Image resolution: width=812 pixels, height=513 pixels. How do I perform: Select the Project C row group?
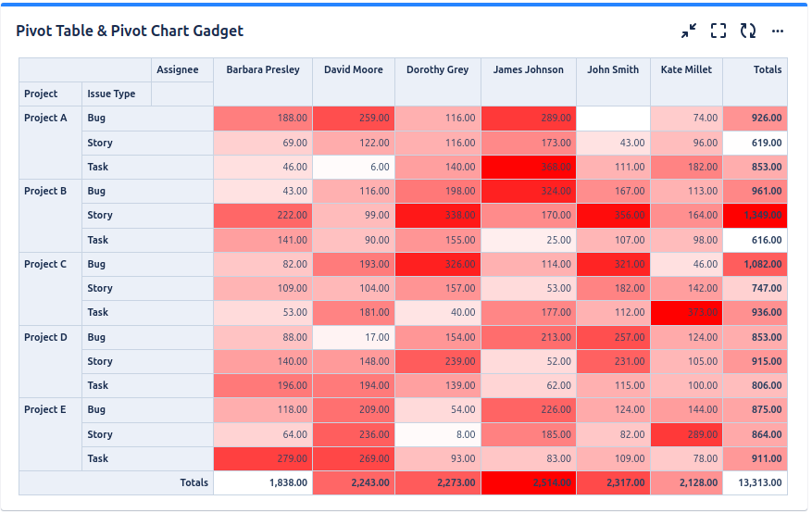coord(45,264)
